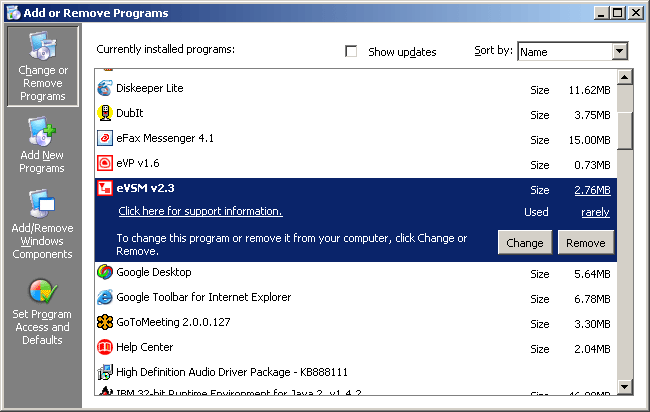Click the eVSM v2.3 title text

coord(146,188)
